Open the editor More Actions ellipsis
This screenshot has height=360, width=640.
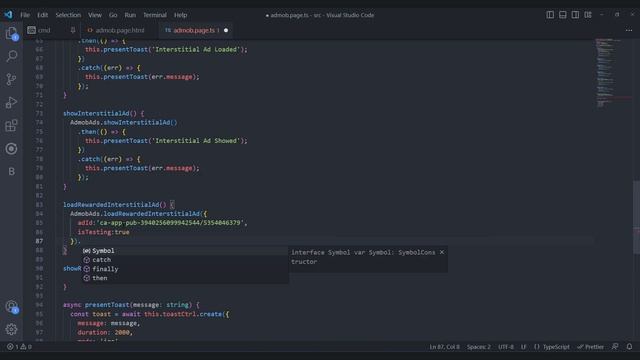click(629, 30)
